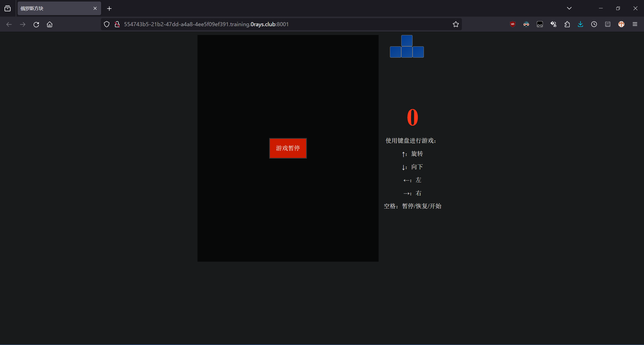This screenshot has width=644, height=345.
Task: Open the Downloads panel
Action: pos(581,24)
